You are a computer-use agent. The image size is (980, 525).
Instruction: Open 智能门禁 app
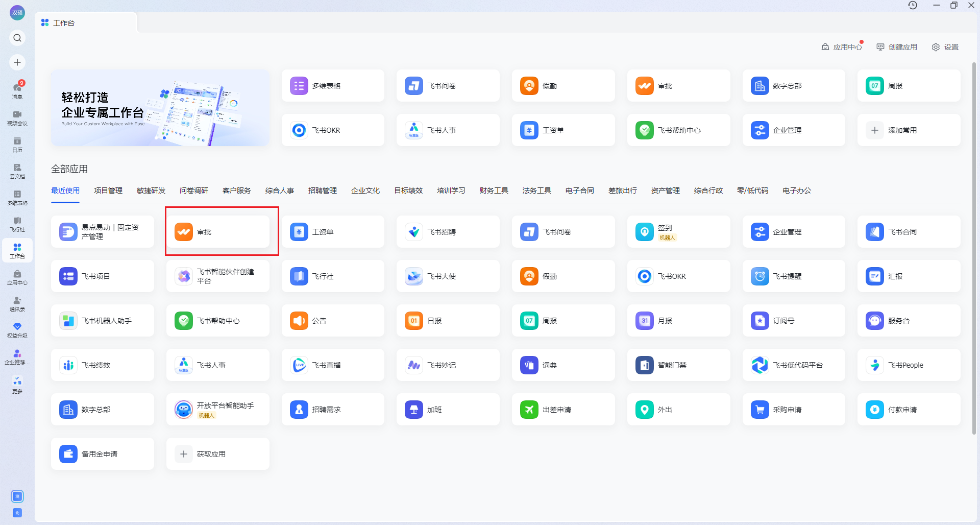click(x=679, y=365)
